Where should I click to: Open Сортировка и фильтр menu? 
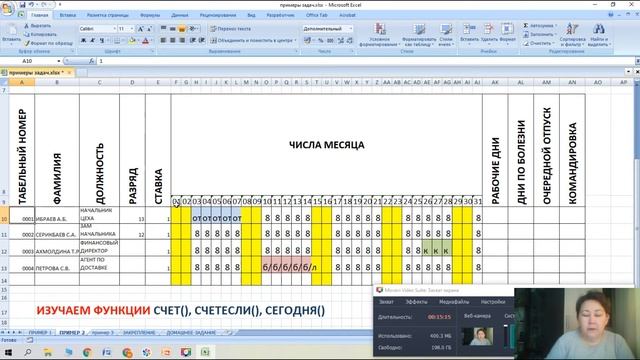[x=572, y=35]
